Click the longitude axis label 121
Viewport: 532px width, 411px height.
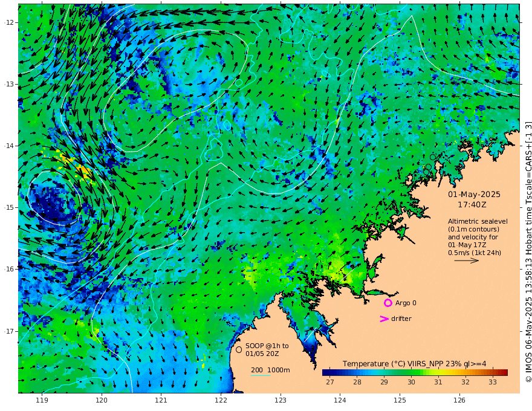(161, 401)
